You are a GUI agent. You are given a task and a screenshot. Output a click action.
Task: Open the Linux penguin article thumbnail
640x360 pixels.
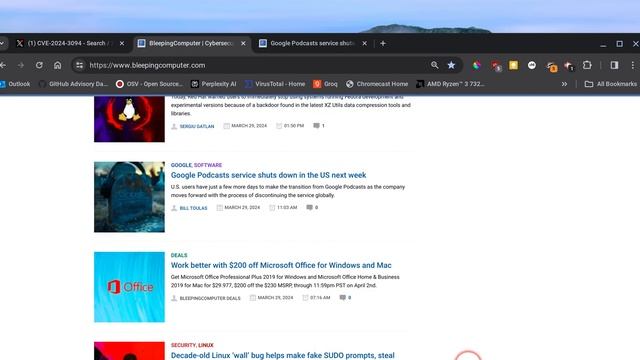[x=129, y=119]
